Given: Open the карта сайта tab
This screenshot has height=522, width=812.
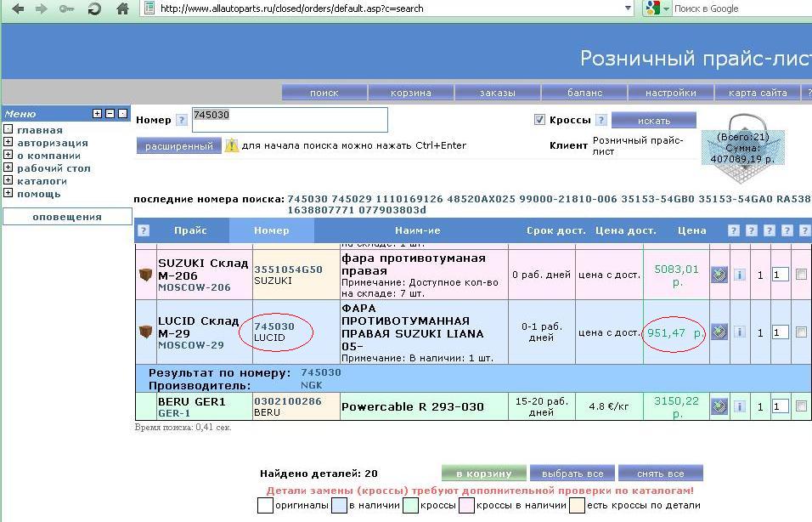Looking at the screenshot, I should pos(758,93).
